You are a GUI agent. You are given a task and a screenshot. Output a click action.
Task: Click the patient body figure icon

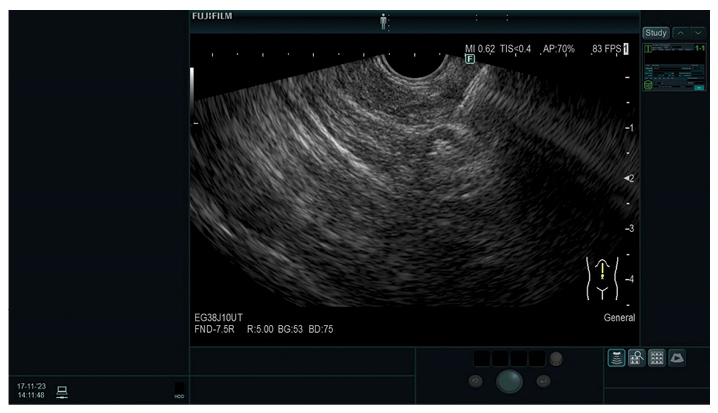[x=384, y=21]
